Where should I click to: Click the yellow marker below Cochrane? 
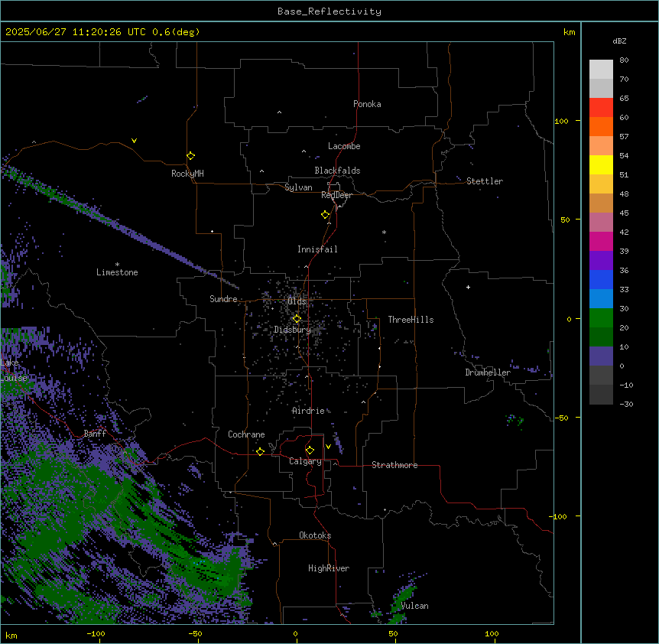pos(260,451)
